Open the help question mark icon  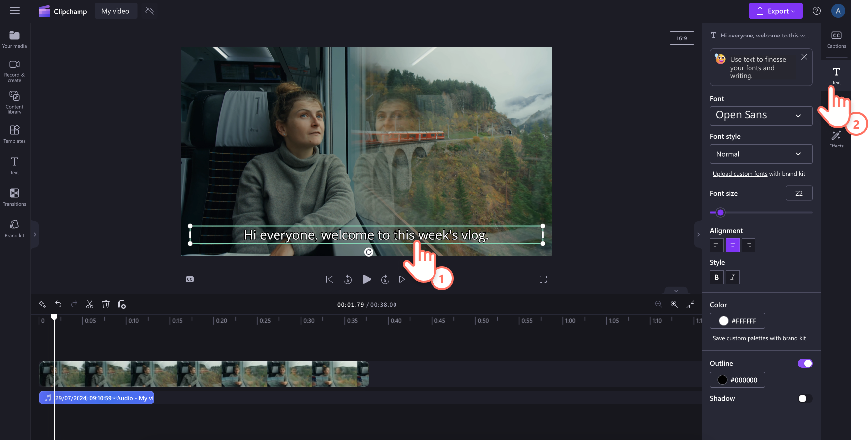point(817,11)
